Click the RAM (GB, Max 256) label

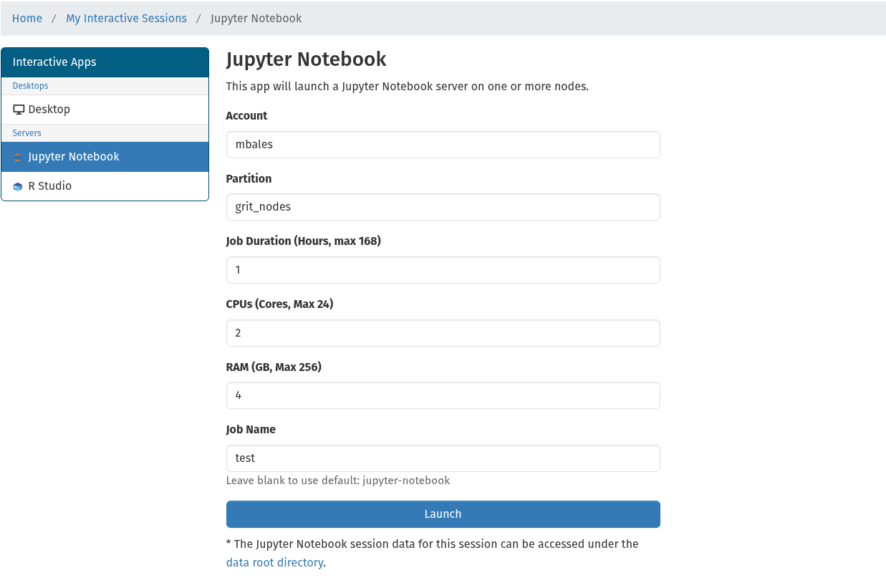coord(274,367)
